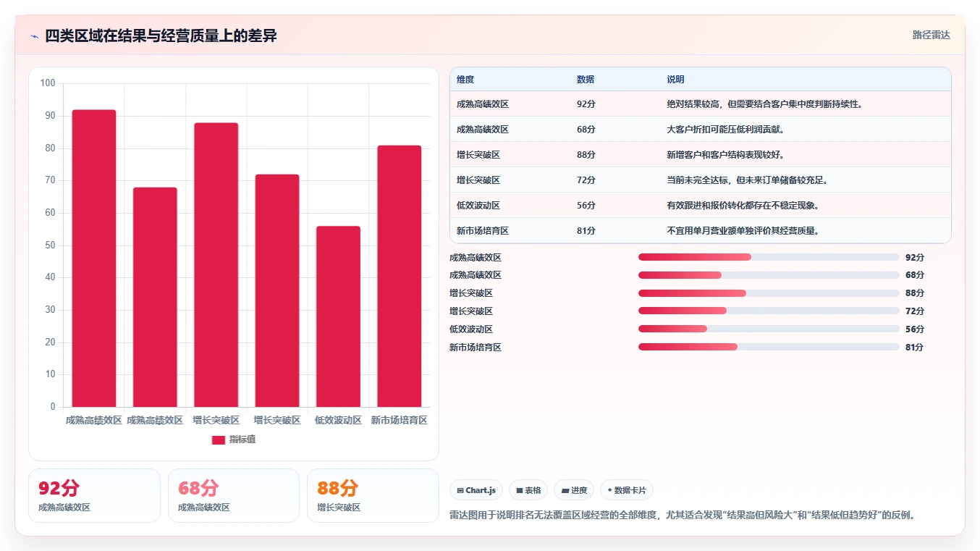Click the description 有效跟进和报价转化都存在不稳定现象
The height and width of the screenshot is (551, 980).
coord(743,206)
